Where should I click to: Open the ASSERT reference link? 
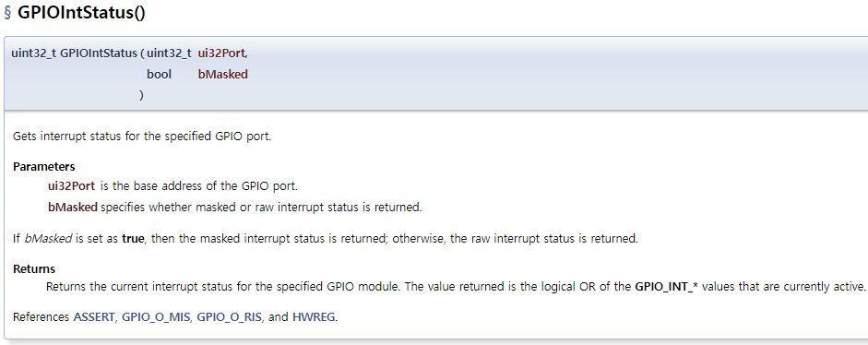click(x=95, y=318)
